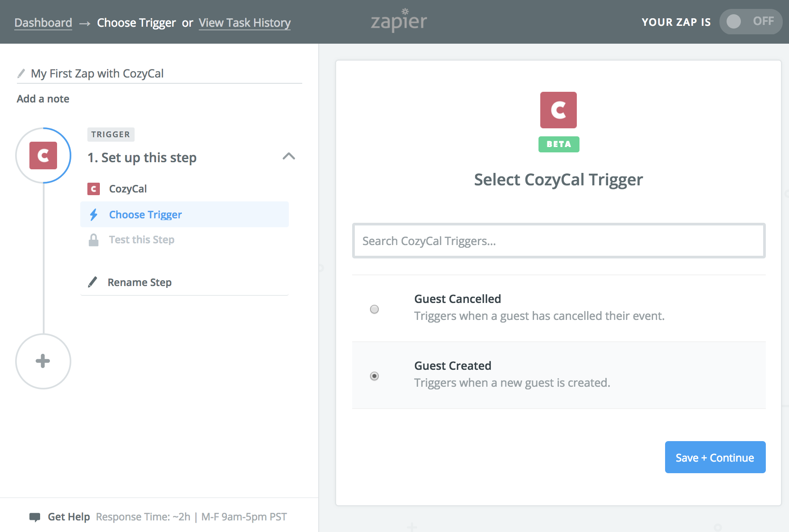Toggle the Zap ON/OFF switch

pos(750,21)
